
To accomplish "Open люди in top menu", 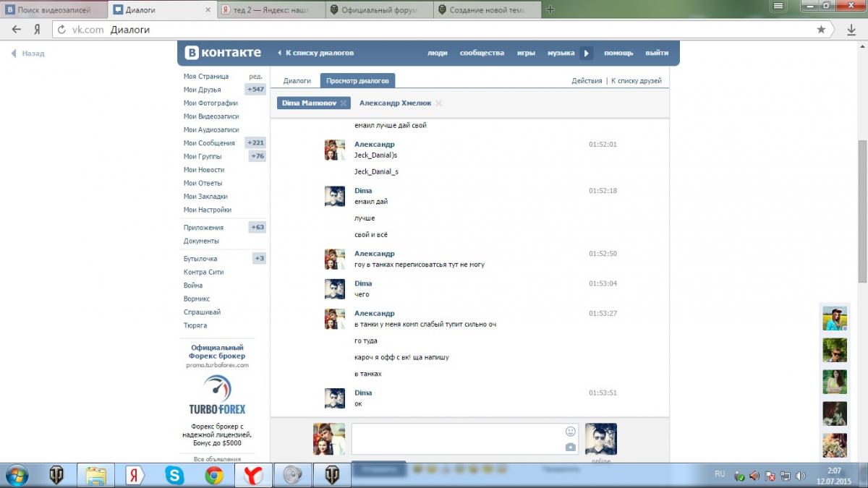I will (437, 53).
